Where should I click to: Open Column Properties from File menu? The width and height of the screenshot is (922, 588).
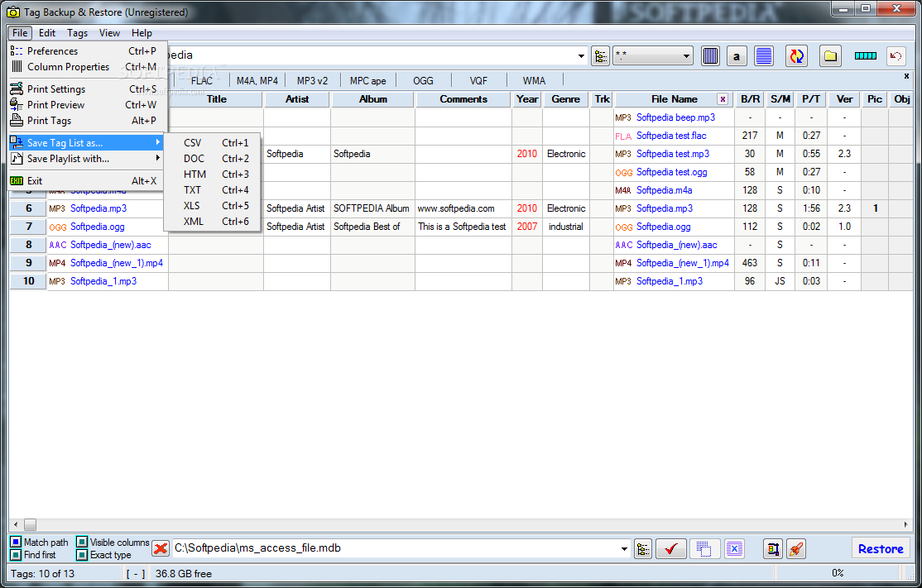tap(87, 67)
